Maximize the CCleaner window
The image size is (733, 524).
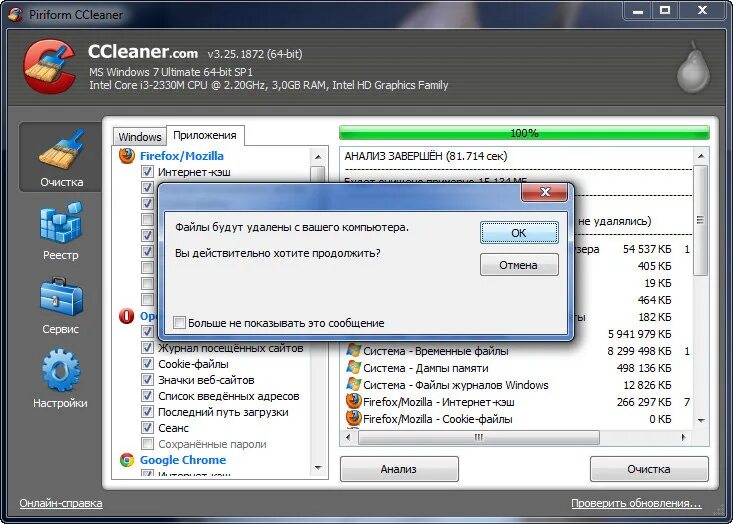click(665, 11)
